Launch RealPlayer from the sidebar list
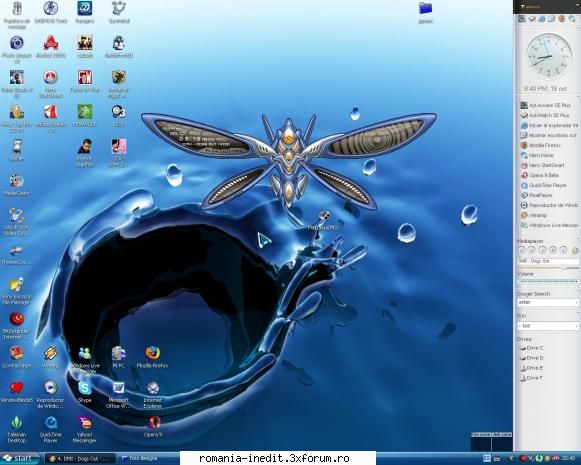 pyautogui.click(x=537, y=195)
